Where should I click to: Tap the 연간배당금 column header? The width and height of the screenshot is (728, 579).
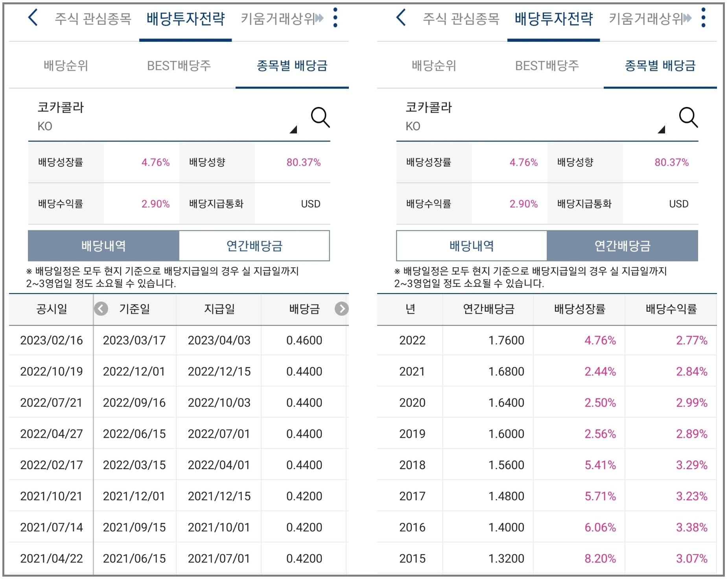coord(488,309)
